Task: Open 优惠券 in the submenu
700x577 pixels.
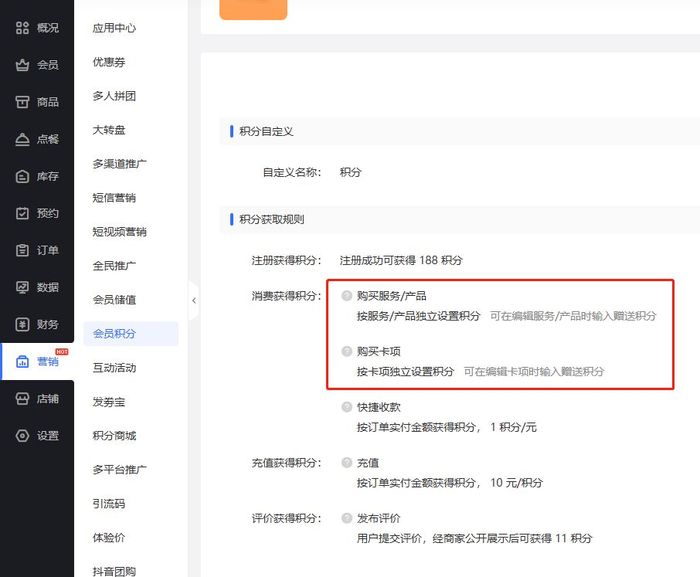Action: [x=109, y=62]
